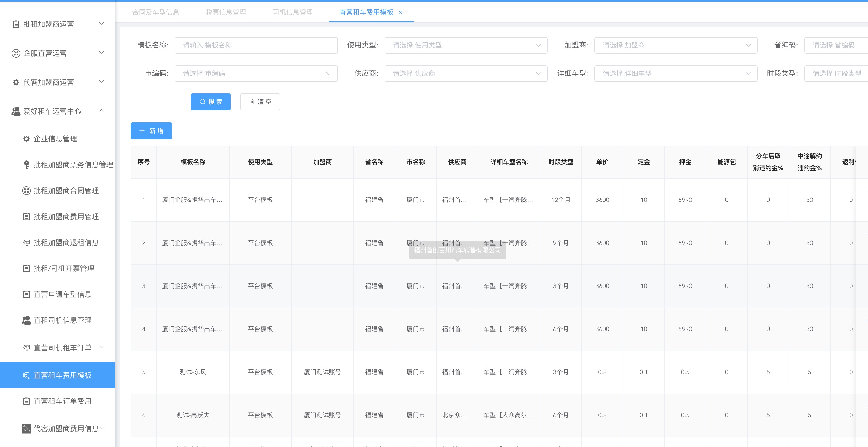Viewport: 868px width, 447px height.
Task: Click the 企业信息管理 gear icon
Action: point(26,139)
